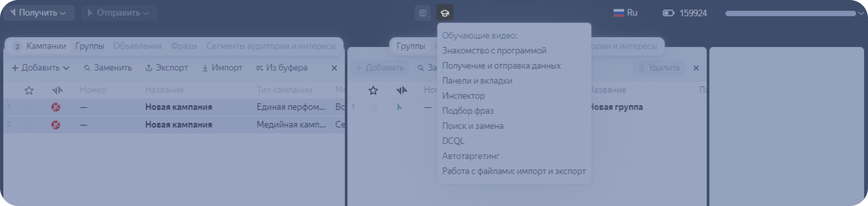The width and height of the screenshot is (868, 206).
Task: Star the second Новая кампания row
Action: point(29,125)
